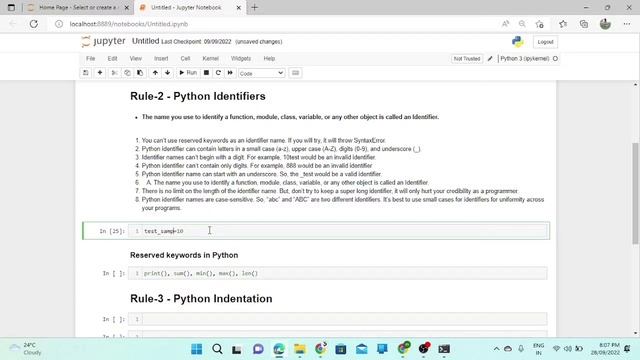
Task: Open the Kernel menu
Action: click(x=211, y=58)
